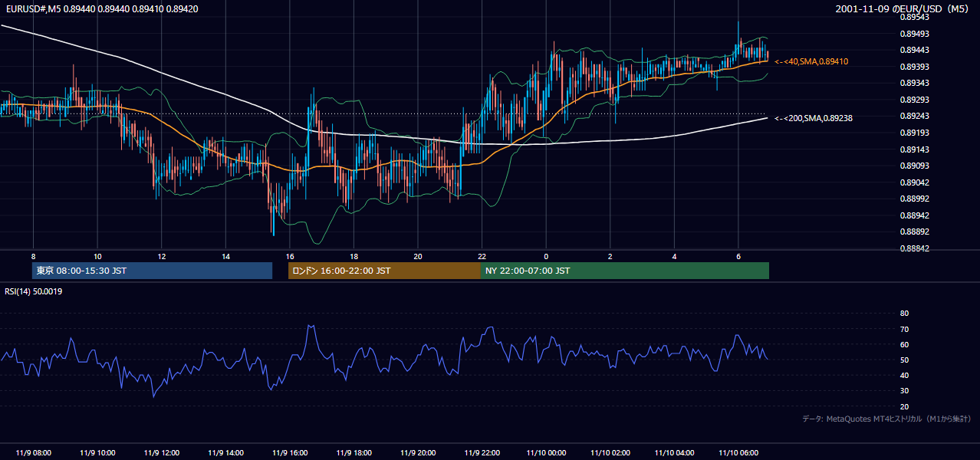Click the Tokyo 08:00-15:30 JST session bar
This screenshot has height=460, width=980.
point(153,271)
